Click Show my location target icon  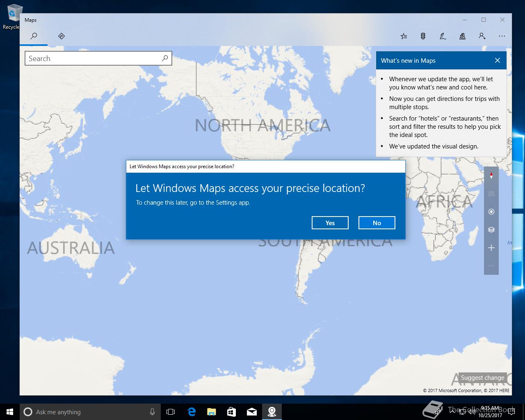coord(491,212)
